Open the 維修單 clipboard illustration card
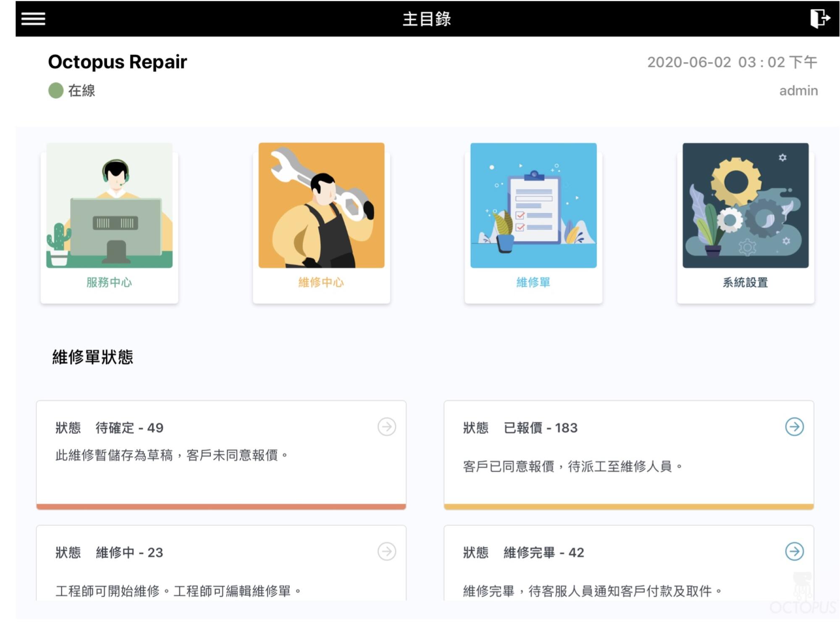This screenshot has height=624, width=840. pos(533,205)
